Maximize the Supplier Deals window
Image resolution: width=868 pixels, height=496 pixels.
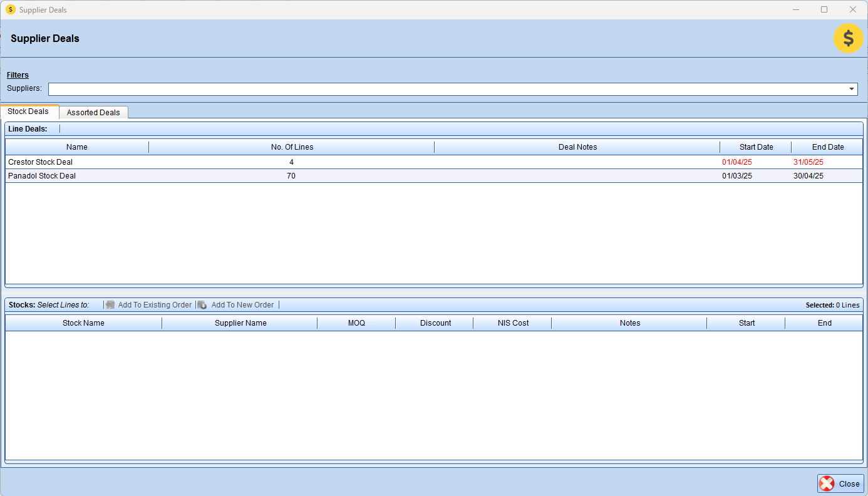[824, 9]
